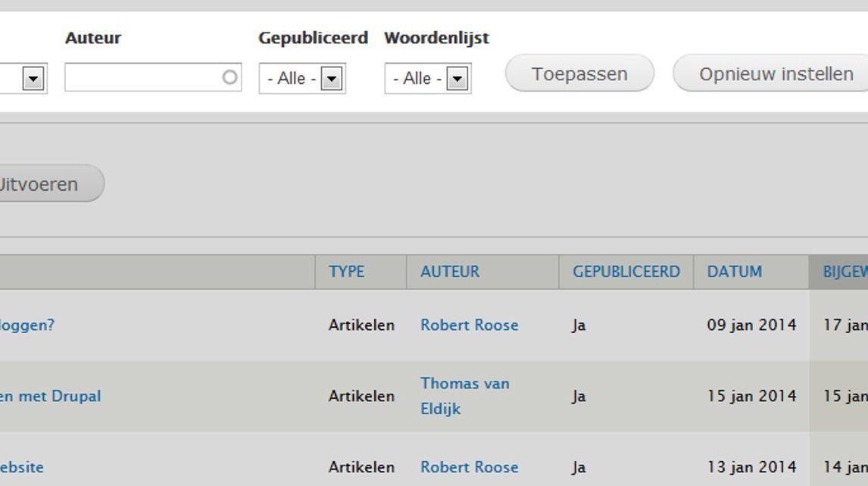The image size is (868, 486).
Task: Sort the table by GEPUBLICEERD column
Action: (x=626, y=272)
